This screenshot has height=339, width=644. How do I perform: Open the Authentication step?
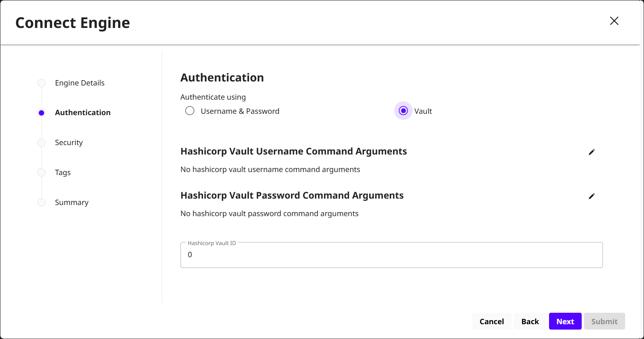pyautogui.click(x=83, y=112)
